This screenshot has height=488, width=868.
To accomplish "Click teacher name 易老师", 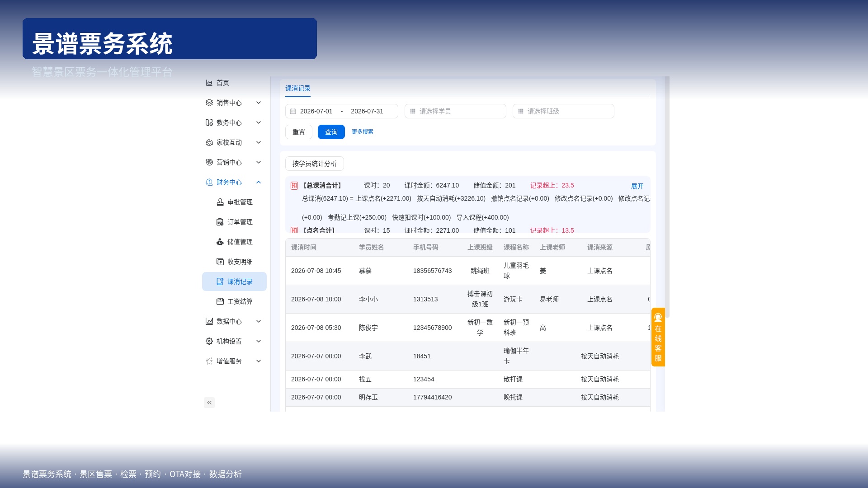I will 549,299.
